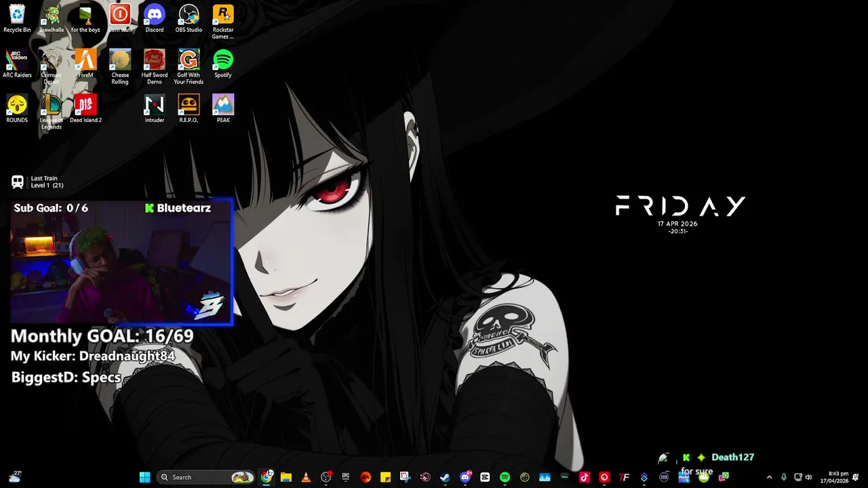868x488 pixels.
Task: Open CapCut from the taskbar
Action: tap(485, 477)
